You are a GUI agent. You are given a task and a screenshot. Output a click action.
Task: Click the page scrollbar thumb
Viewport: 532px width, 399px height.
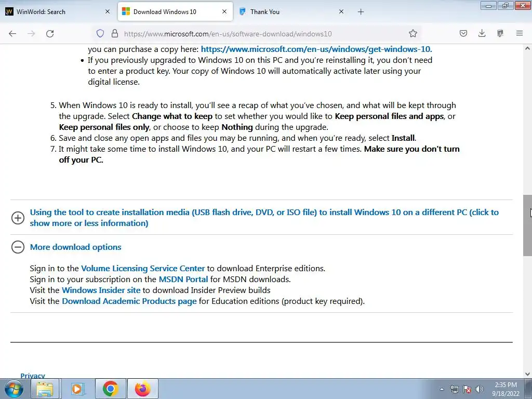pos(527,225)
